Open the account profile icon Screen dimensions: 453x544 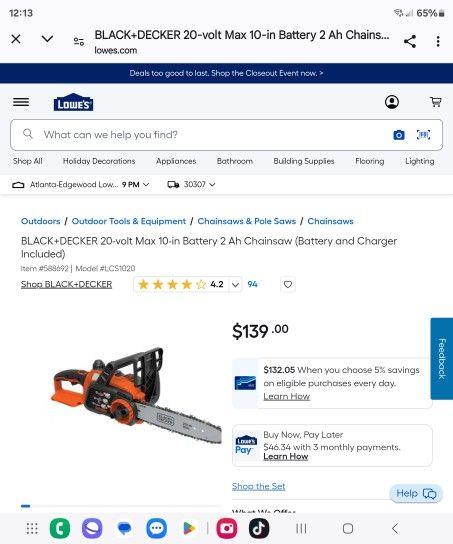(392, 102)
